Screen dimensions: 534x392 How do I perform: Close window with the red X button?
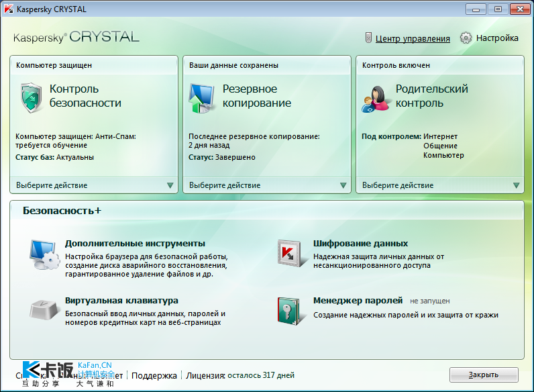click(520, 9)
